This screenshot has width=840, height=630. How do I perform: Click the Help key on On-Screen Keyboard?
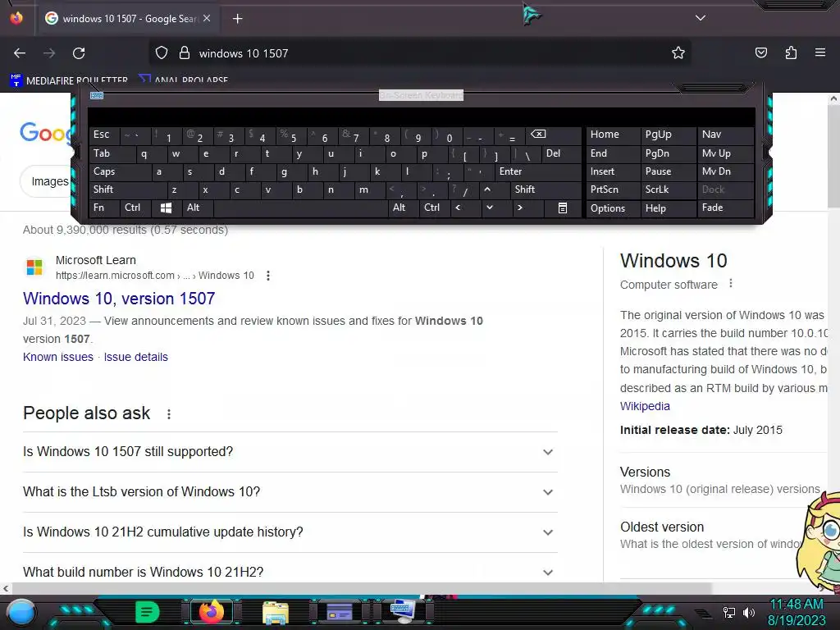pyautogui.click(x=668, y=208)
